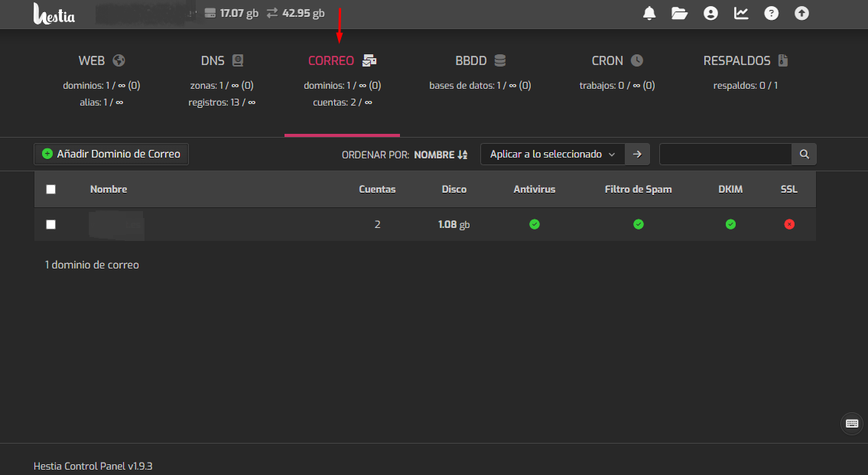Screen dimensions: 868x475
Task: Expand 'Aplicar a lo seleccionado' dropdown
Action: click(552, 155)
